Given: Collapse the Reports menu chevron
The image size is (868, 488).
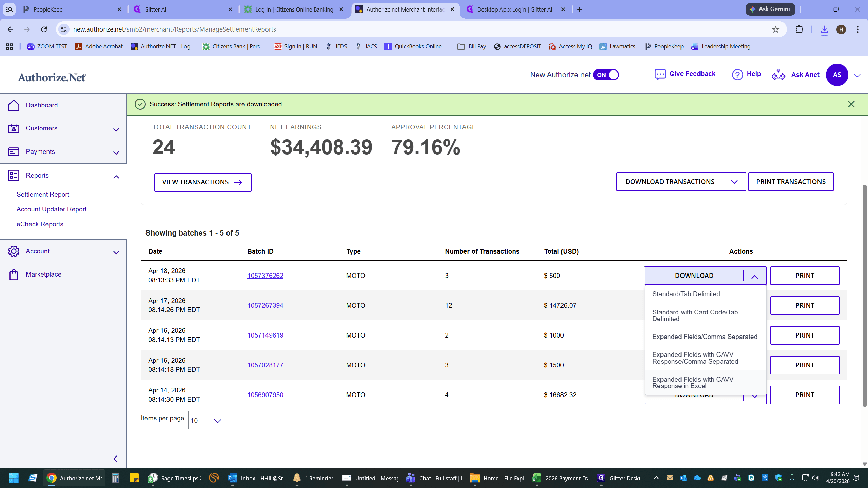Looking at the screenshot, I should (x=116, y=177).
